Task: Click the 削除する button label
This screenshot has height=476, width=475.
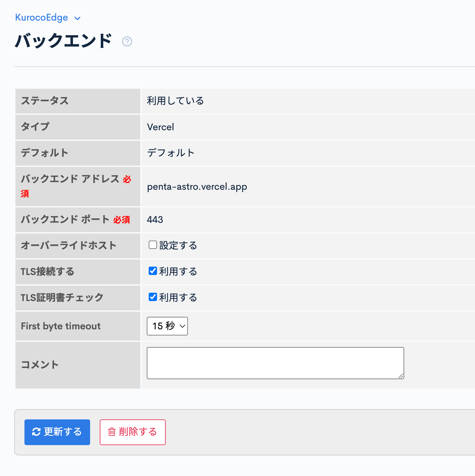Action: [138, 432]
